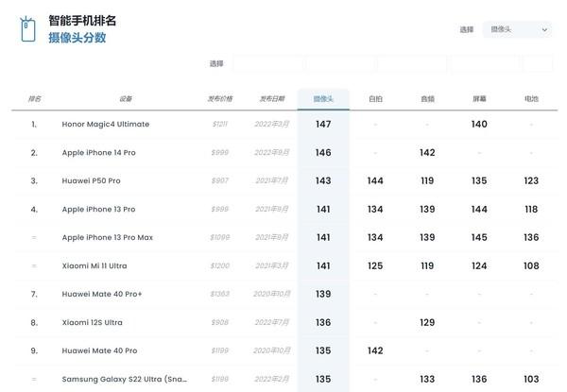This screenshot has height=392, width=567.
Task: Click selfie score 142 for Huawei Mate 40 Pro
Action: tap(375, 350)
